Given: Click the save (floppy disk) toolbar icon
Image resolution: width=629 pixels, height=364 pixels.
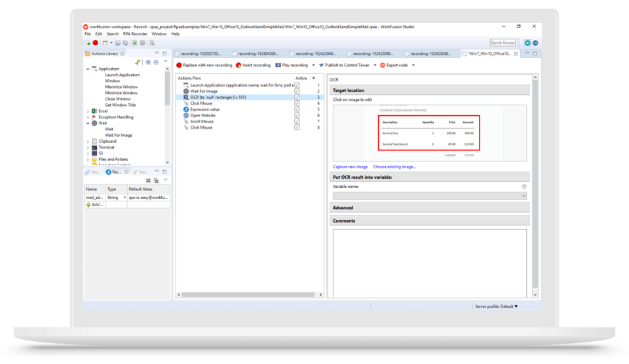Looking at the screenshot, I should coord(118,43).
